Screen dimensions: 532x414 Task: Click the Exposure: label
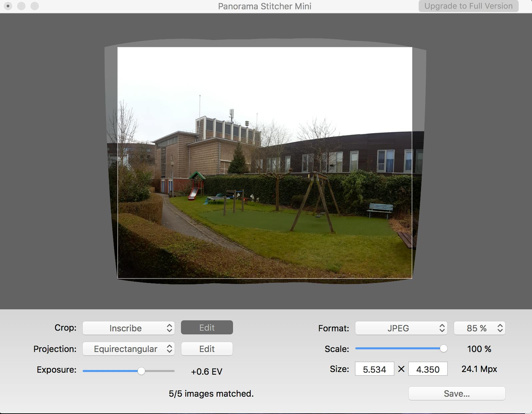(56, 370)
